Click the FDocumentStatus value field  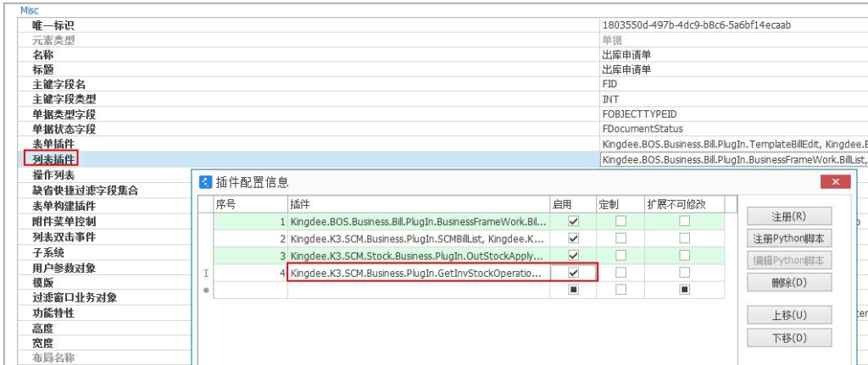732,130
